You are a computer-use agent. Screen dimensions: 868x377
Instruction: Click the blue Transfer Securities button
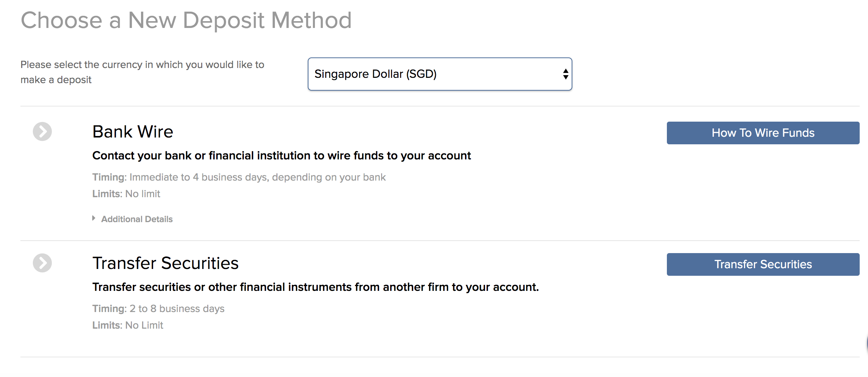(x=763, y=264)
